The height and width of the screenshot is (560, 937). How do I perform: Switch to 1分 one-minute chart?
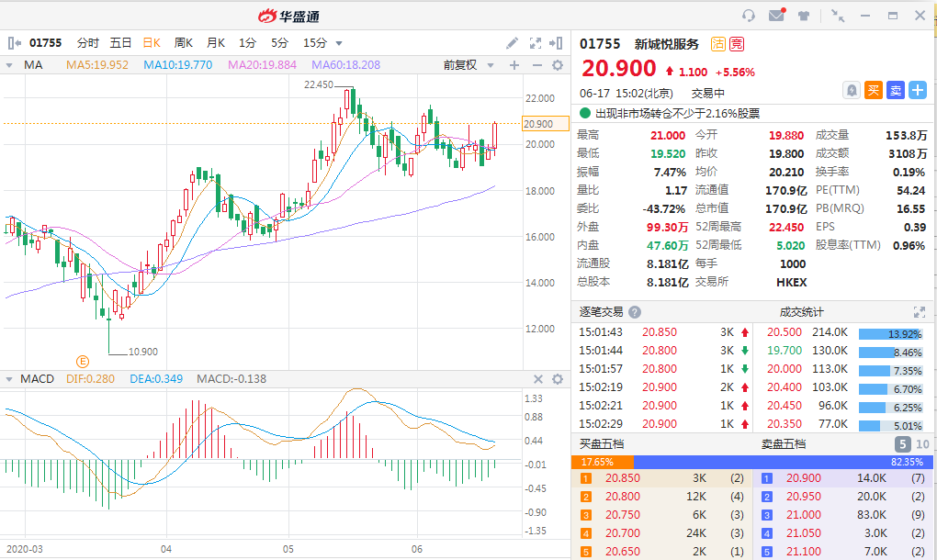click(247, 43)
